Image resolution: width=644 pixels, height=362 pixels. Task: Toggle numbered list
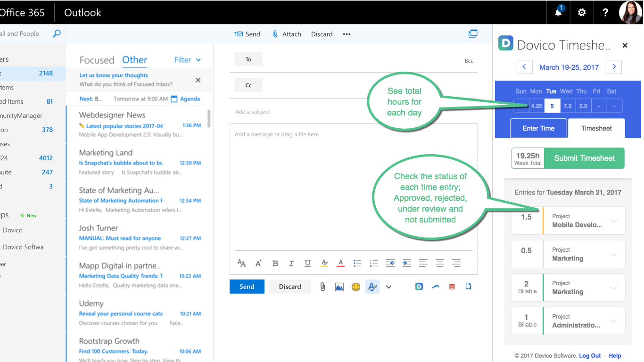point(374,263)
